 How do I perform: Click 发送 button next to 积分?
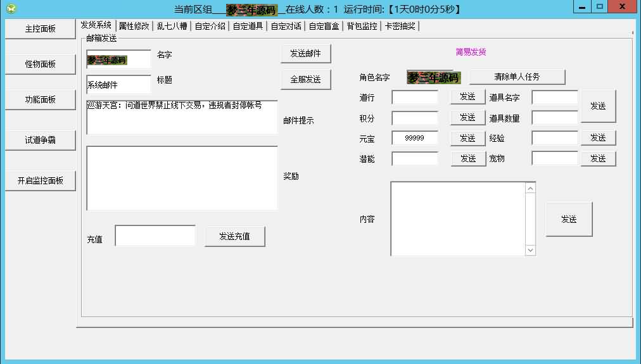point(467,118)
